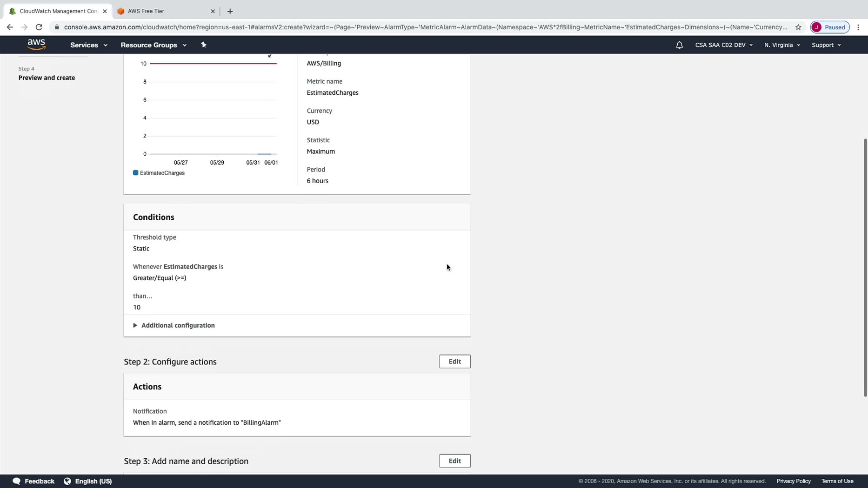Screen dimensions: 868x488
Task: Click the Static threshold type value
Action: click(141, 249)
